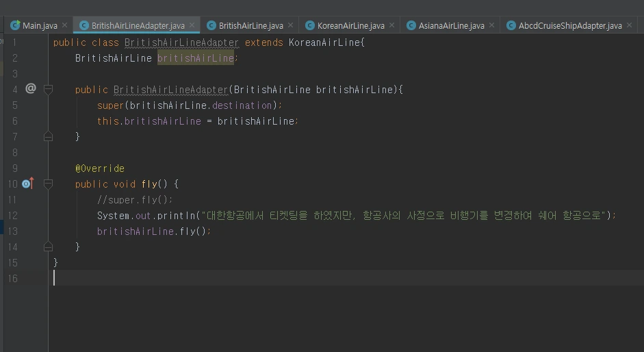644x352 pixels.
Task: Click the @Override annotation
Action: tap(100, 168)
